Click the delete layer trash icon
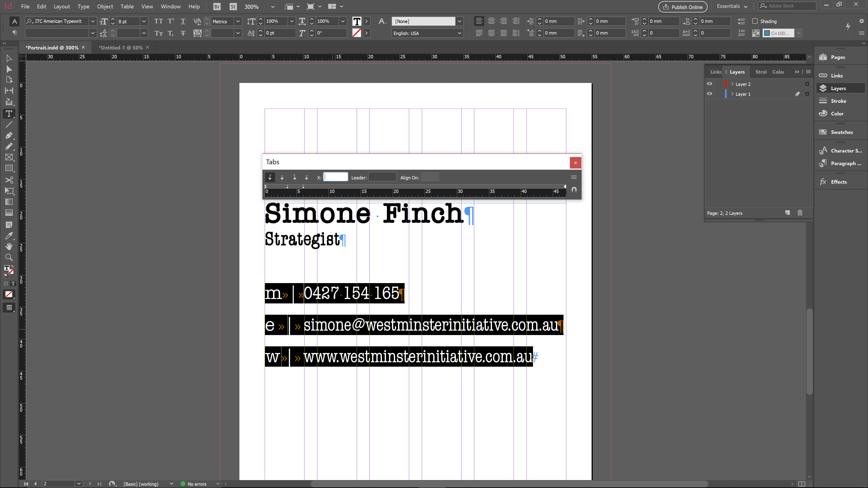Image resolution: width=868 pixels, height=488 pixels. pyautogui.click(x=800, y=213)
